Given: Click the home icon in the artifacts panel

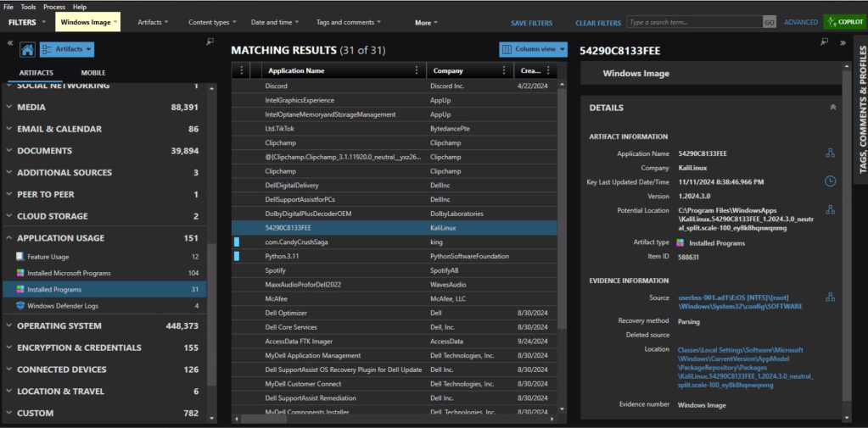Looking at the screenshot, I should pos(27,50).
